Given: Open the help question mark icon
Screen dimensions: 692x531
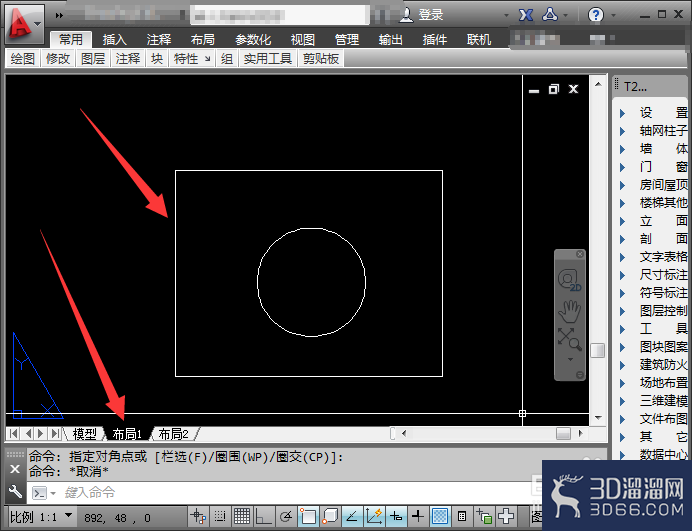Looking at the screenshot, I should point(595,15).
